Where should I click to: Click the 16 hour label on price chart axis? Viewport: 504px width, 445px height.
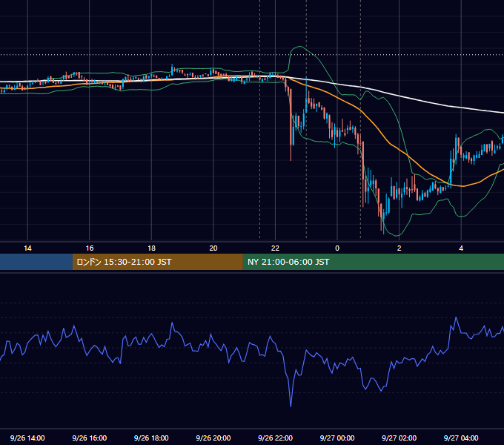tap(90, 248)
